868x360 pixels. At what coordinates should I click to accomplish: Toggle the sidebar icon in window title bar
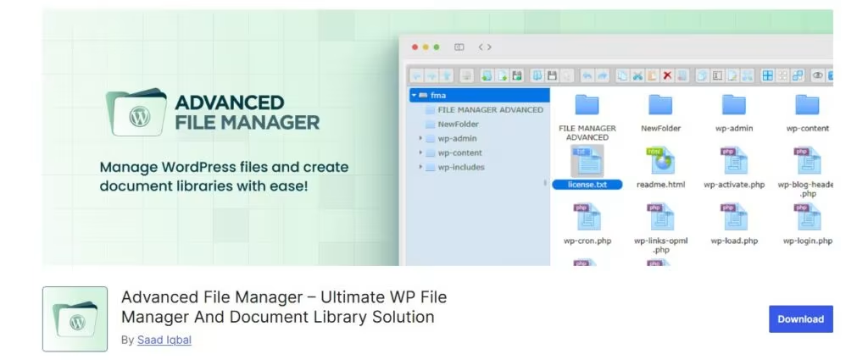[x=459, y=47]
